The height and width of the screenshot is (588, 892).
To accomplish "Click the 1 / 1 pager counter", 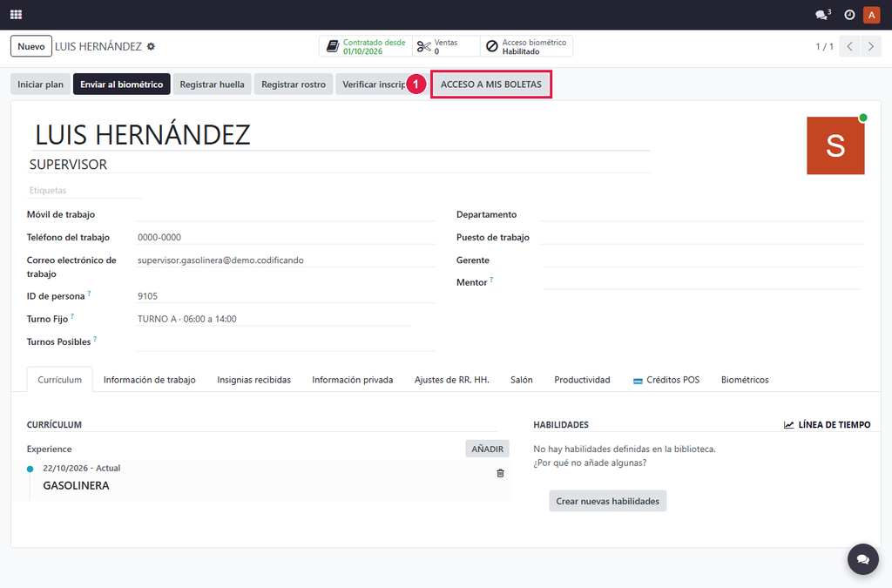I will pos(824,47).
